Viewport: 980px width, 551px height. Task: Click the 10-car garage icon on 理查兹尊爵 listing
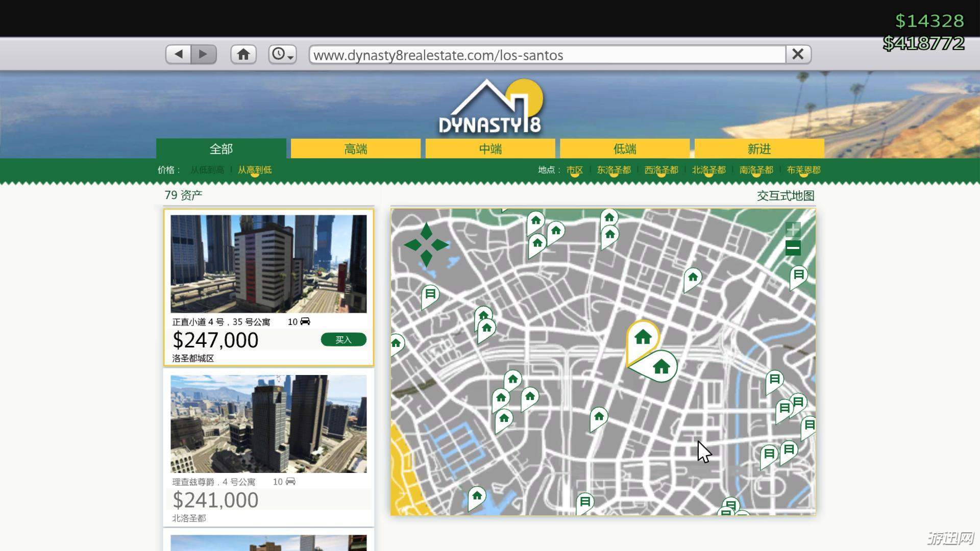click(x=290, y=482)
